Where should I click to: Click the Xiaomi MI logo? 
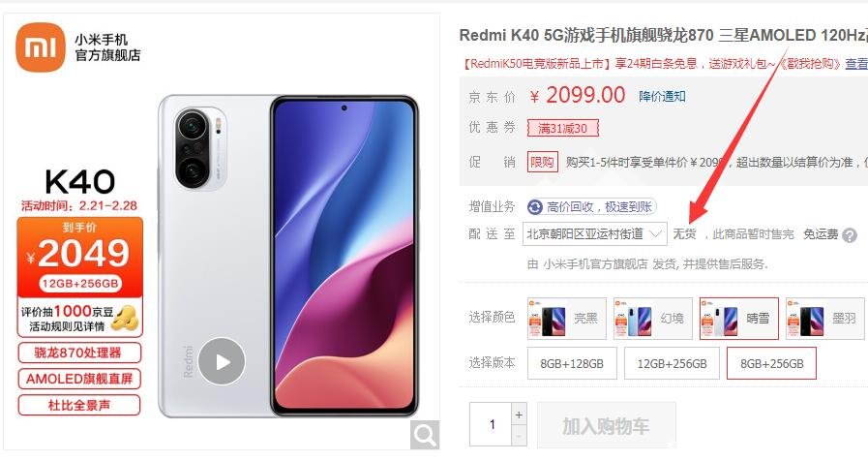click(x=41, y=47)
